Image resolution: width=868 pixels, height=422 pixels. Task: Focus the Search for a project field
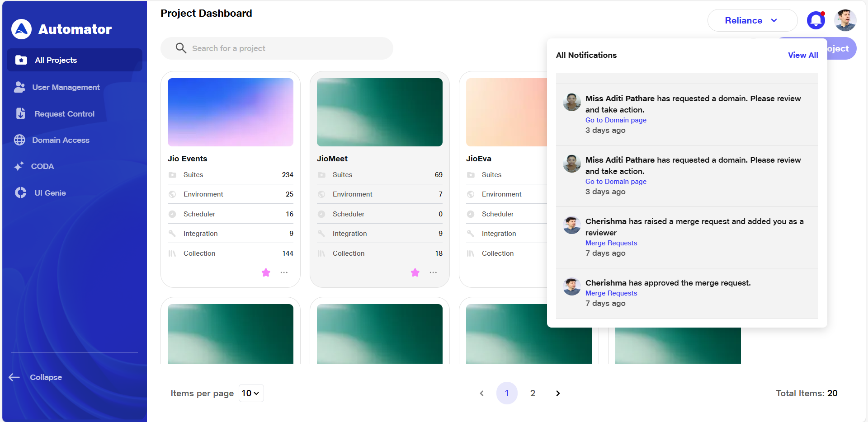click(285, 48)
